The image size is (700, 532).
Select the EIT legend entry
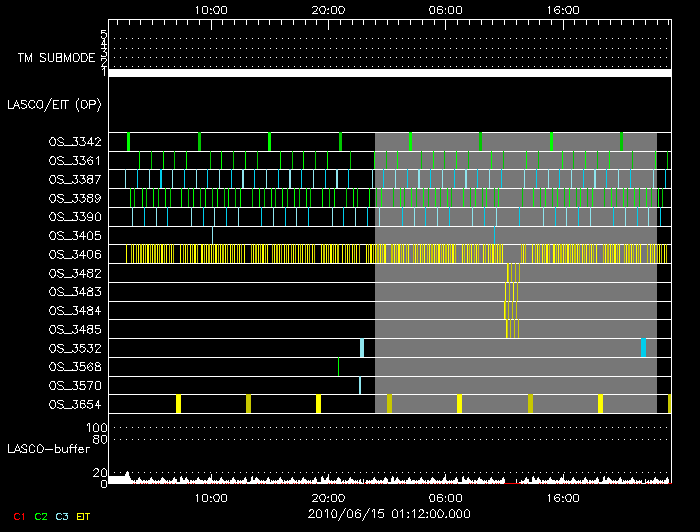pos(84,515)
